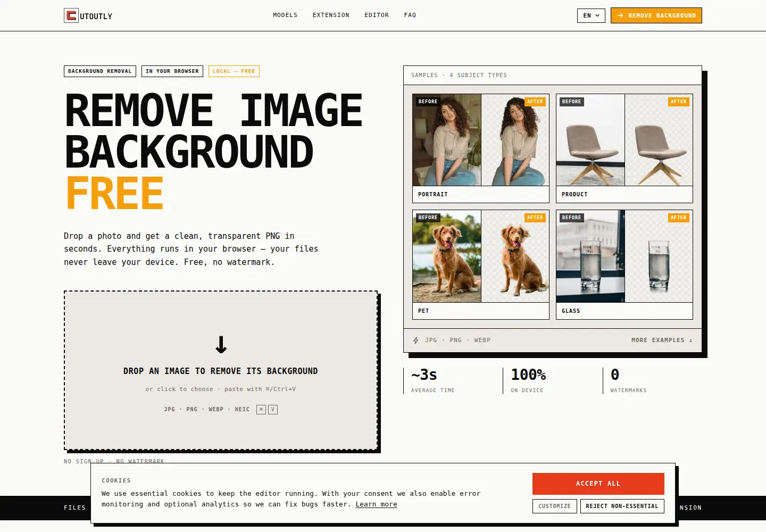Click the Customize cookies button
Image resolution: width=766 pixels, height=532 pixels.
point(554,506)
